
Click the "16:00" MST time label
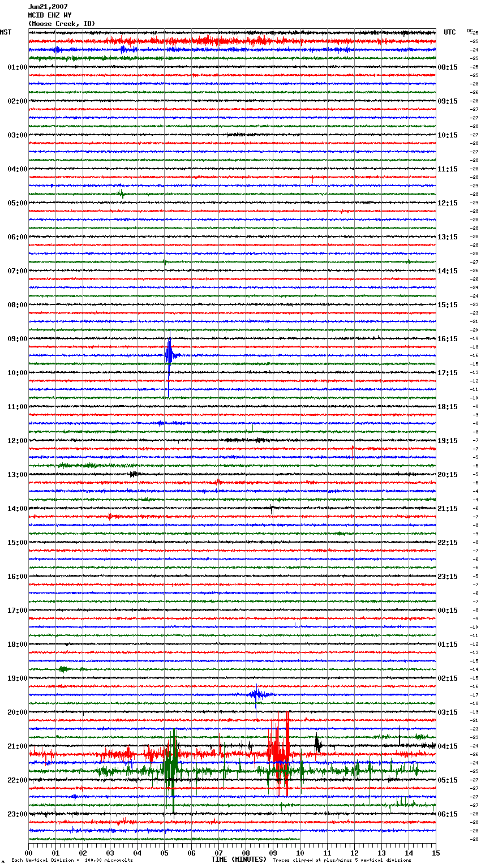click(x=18, y=577)
